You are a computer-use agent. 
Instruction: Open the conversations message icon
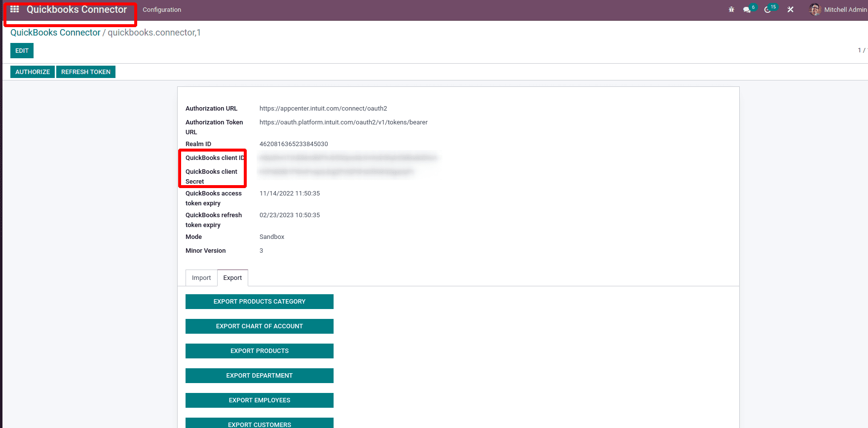tap(747, 9)
